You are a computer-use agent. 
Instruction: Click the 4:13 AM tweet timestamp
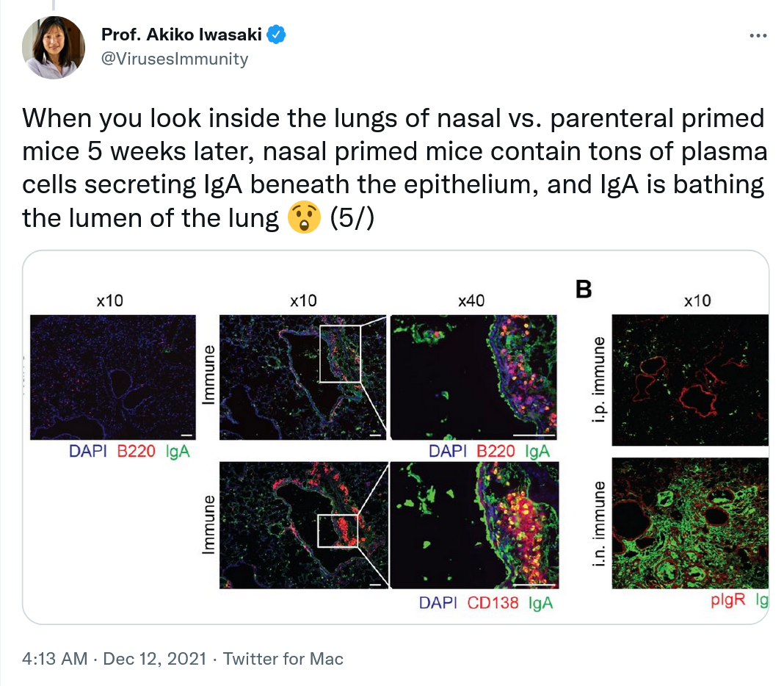pos(54,659)
